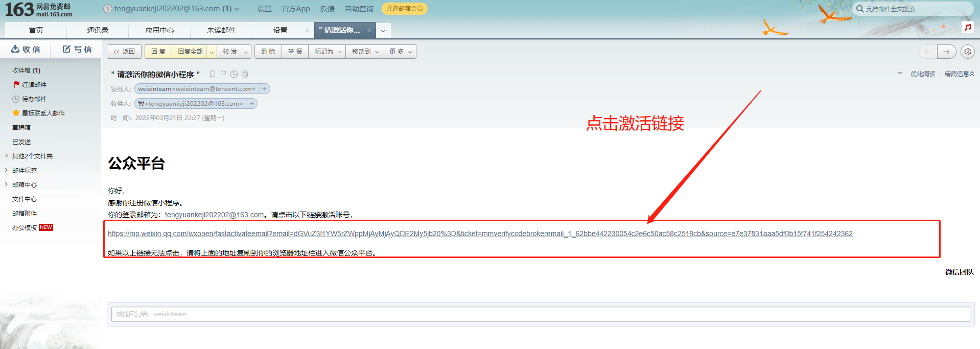The image size is (980, 349).
Task: Open 更多 more actions dropdown
Action: click(x=400, y=52)
